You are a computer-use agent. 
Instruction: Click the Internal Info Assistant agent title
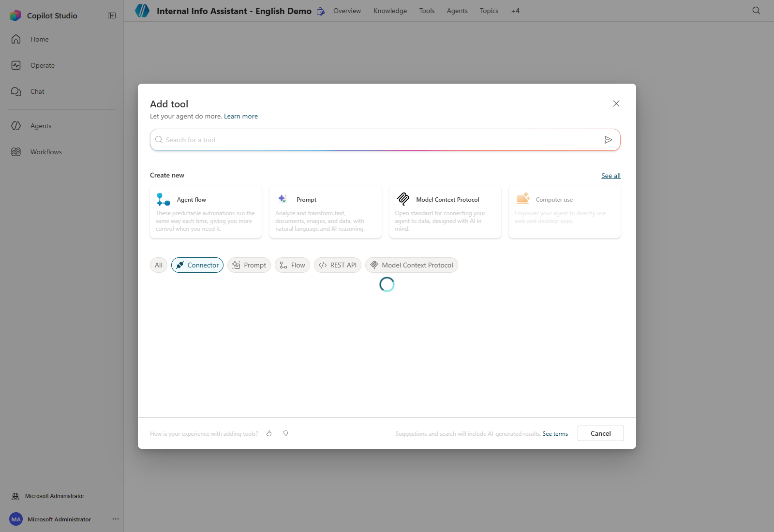tap(234, 11)
